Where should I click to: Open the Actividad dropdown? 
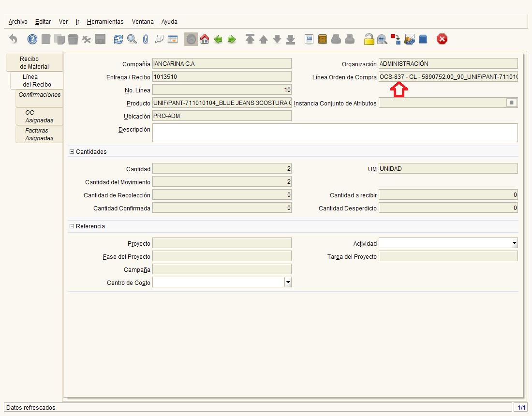(514, 243)
